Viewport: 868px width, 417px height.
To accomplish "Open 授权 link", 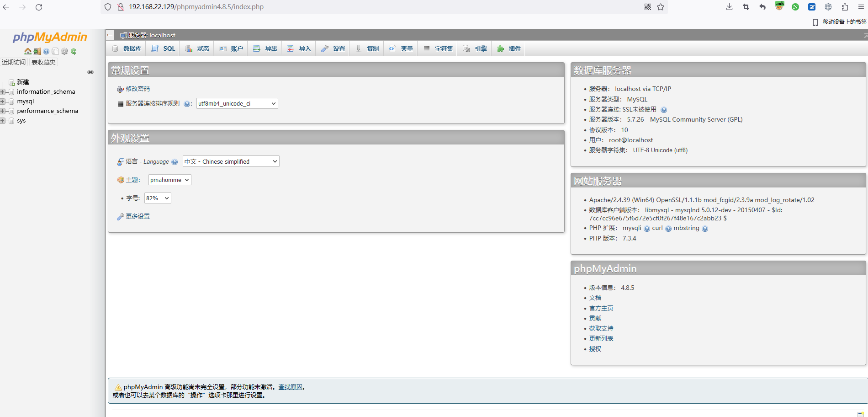I will (x=595, y=349).
